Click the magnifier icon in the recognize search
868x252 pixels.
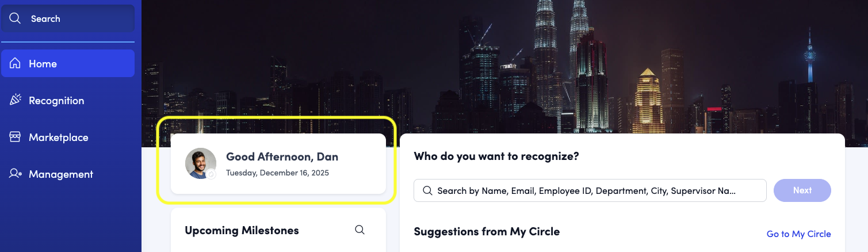point(427,190)
